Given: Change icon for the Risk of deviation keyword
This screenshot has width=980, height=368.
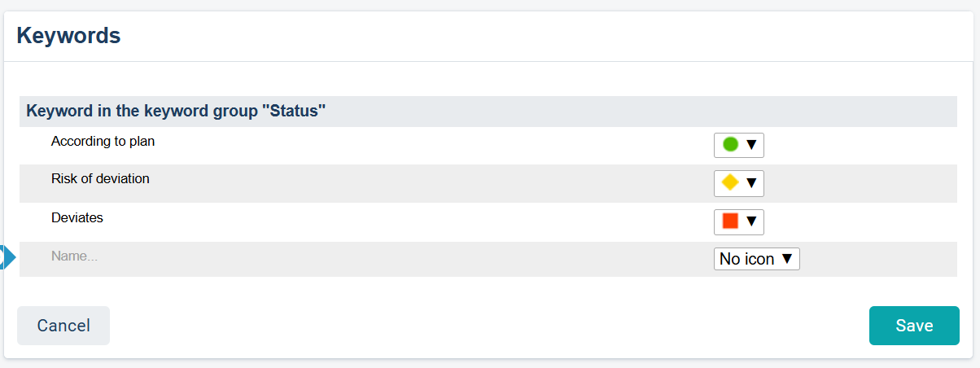Looking at the screenshot, I should (739, 183).
